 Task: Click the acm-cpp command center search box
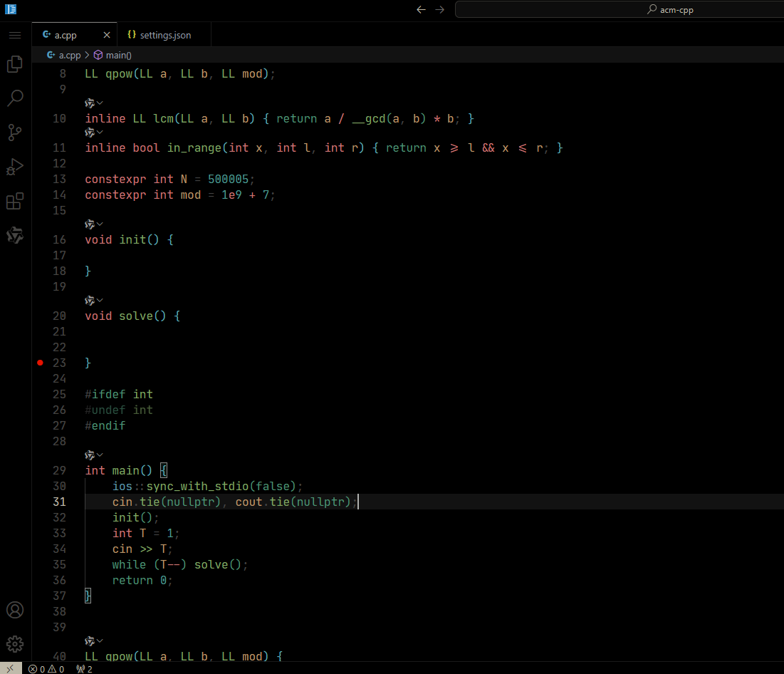click(x=620, y=9)
